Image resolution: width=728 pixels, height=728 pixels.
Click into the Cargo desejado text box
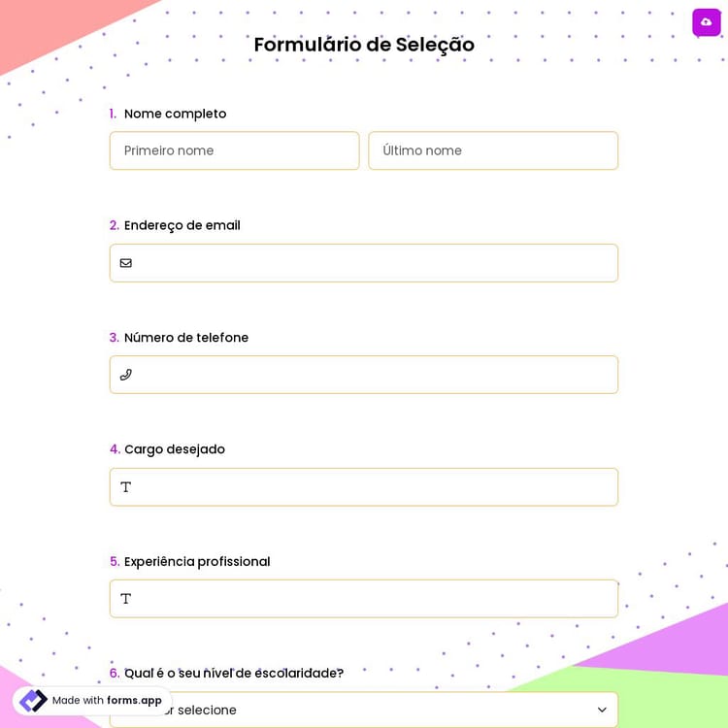coord(374,487)
